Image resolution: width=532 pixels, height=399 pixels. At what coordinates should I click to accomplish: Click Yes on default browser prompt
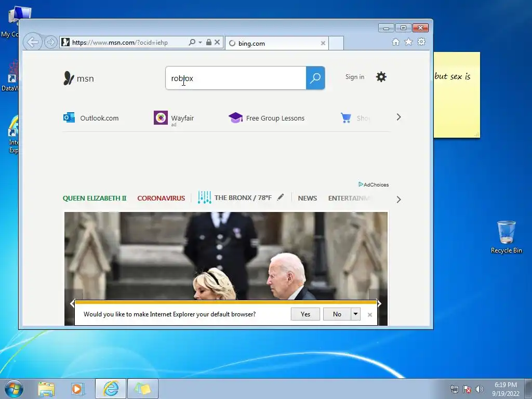tap(305, 314)
